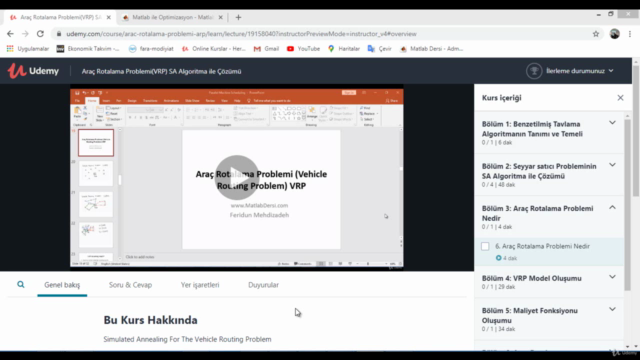Check lecture 6 Araç Rotalama Problemi Nedir

point(485,246)
